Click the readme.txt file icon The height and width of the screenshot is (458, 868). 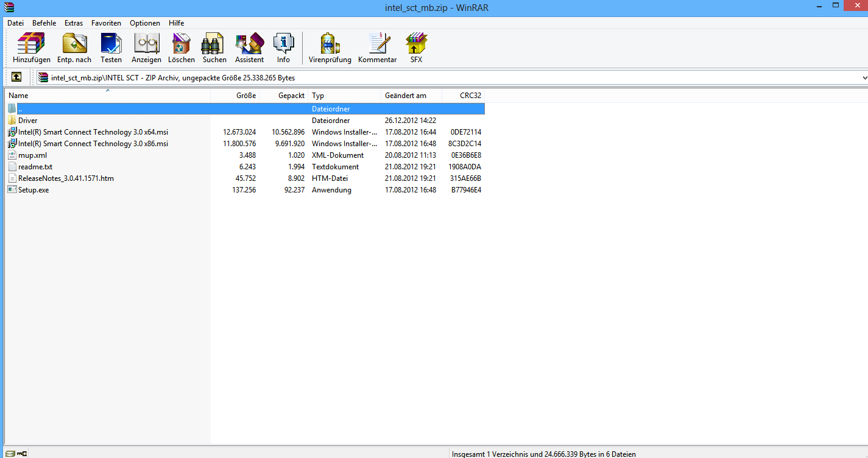click(12, 166)
